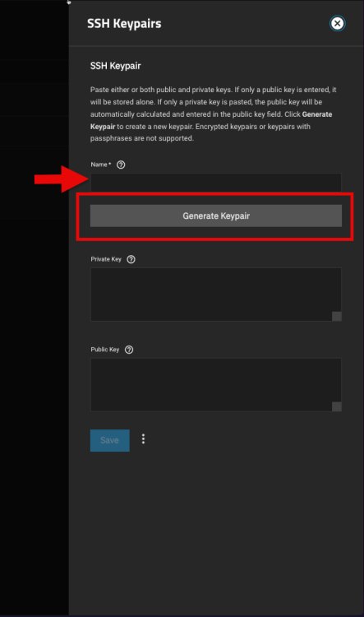Image resolution: width=364 pixels, height=617 pixels.
Task: Click the dimmed backdrop beside the panel
Action: (35, 354)
